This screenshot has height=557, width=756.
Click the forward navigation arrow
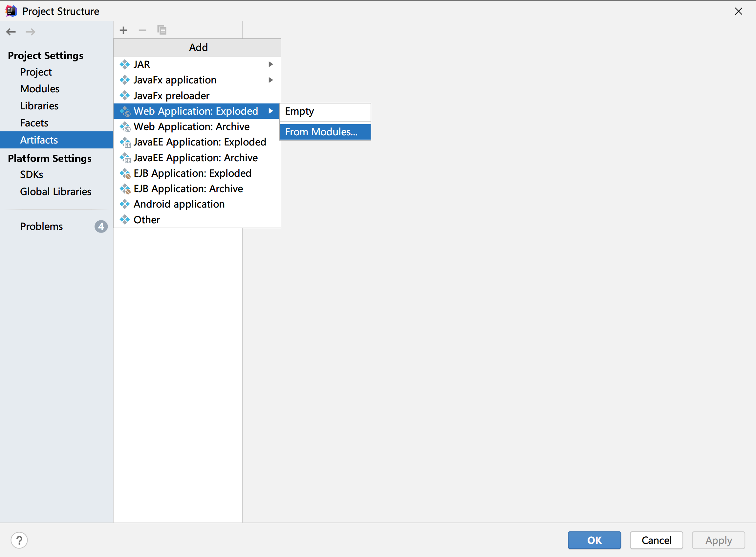pyautogui.click(x=30, y=32)
